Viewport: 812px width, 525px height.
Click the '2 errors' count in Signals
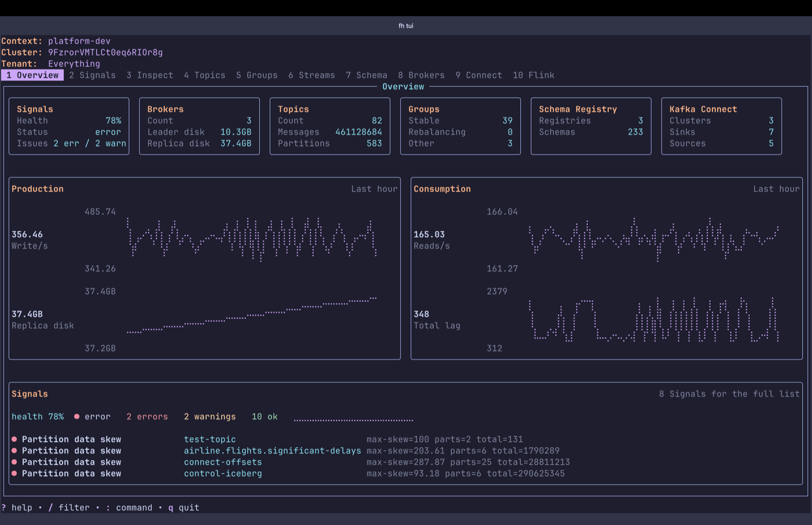[147, 416]
